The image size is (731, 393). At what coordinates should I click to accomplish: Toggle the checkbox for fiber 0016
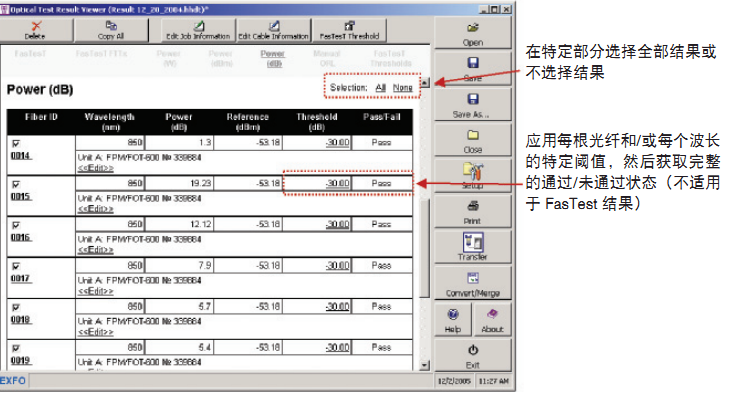[x=16, y=226]
